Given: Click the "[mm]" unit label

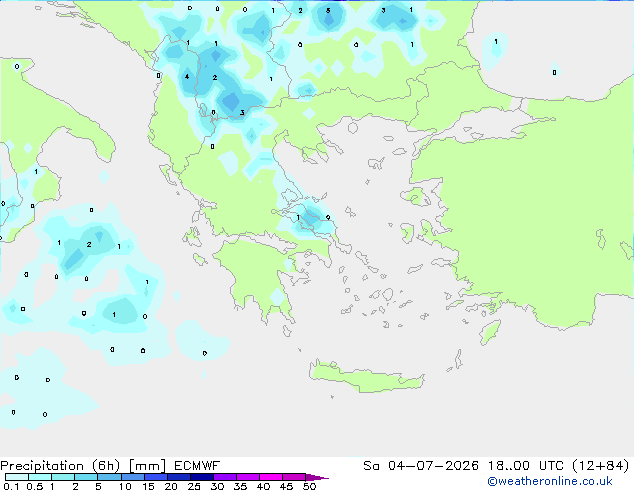Looking at the screenshot, I should pos(147,466).
